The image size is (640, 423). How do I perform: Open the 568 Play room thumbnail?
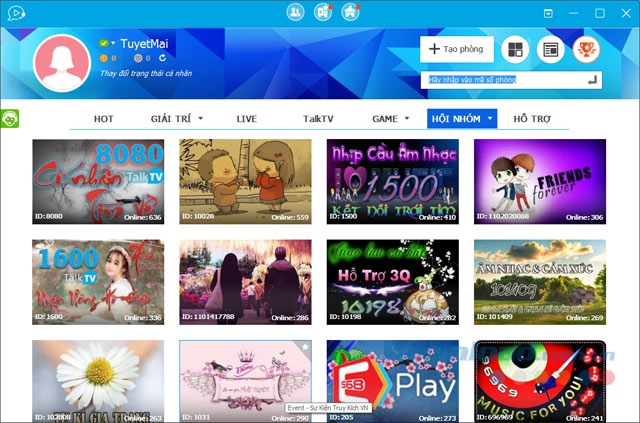393,381
